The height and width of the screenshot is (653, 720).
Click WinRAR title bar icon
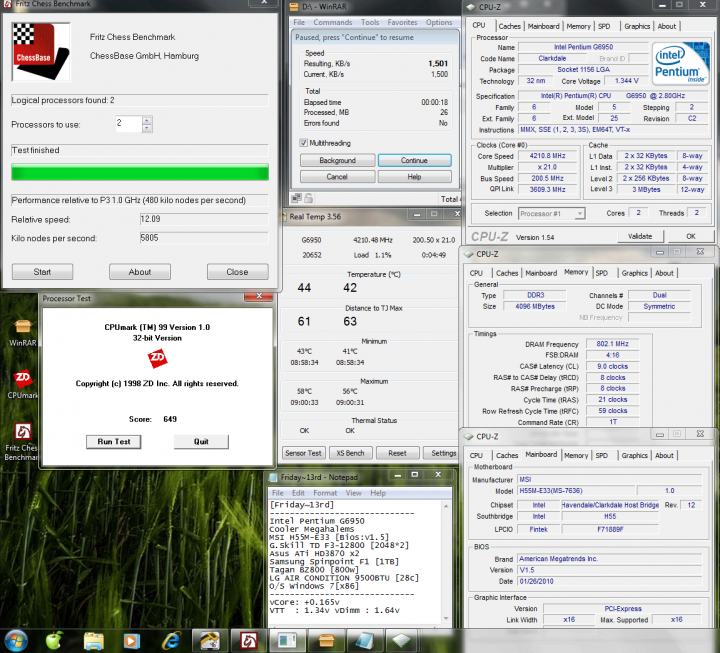pos(295,7)
